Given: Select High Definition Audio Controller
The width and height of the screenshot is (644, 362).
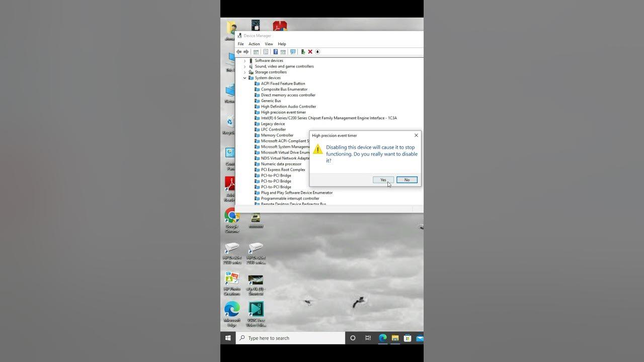Looking at the screenshot, I should (x=288, y=107).
